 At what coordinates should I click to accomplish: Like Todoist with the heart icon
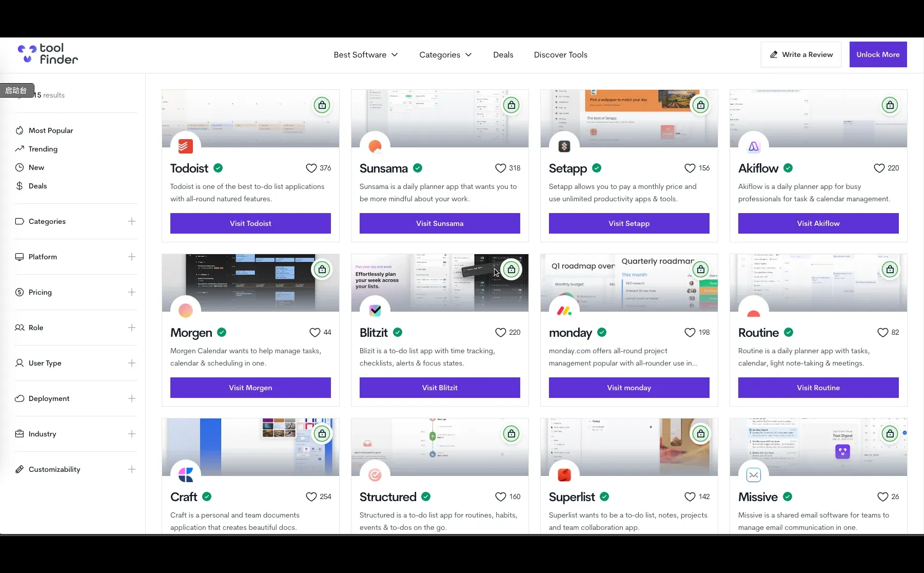pos(311,168)
